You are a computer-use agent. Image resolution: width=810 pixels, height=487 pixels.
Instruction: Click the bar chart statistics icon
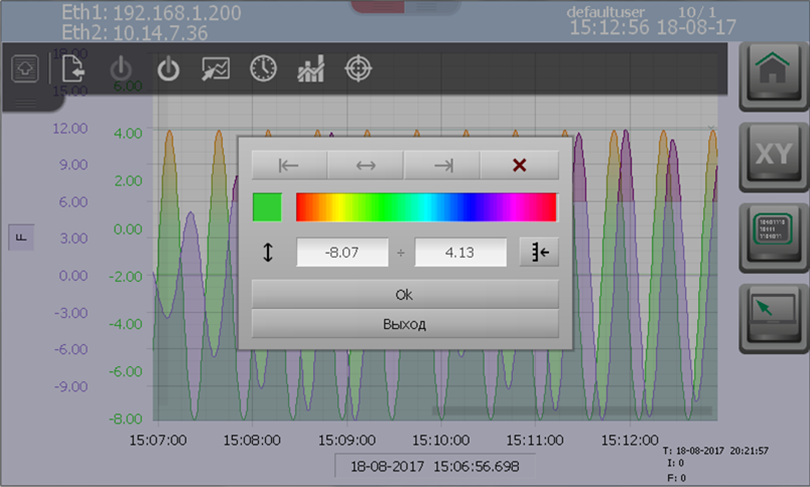[311, 69]
